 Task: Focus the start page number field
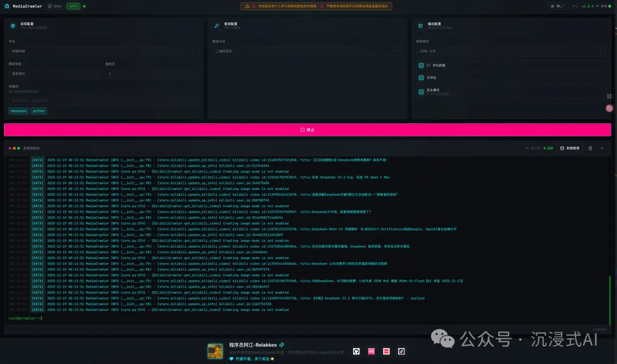point(151,74)
